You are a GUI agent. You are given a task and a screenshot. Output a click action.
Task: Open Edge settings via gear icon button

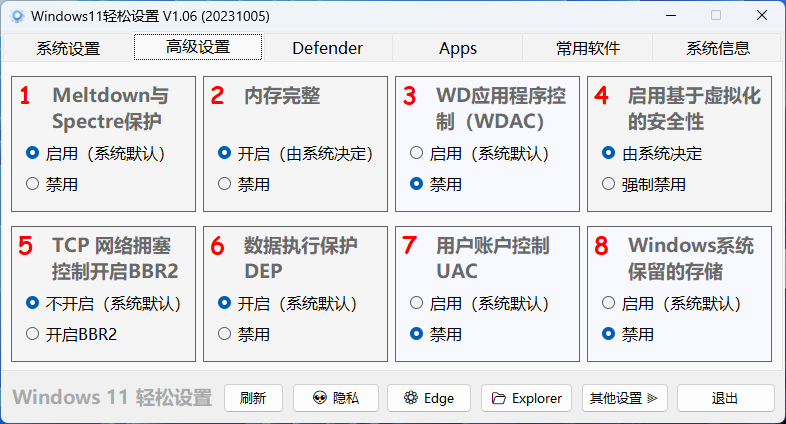[429, 398]
